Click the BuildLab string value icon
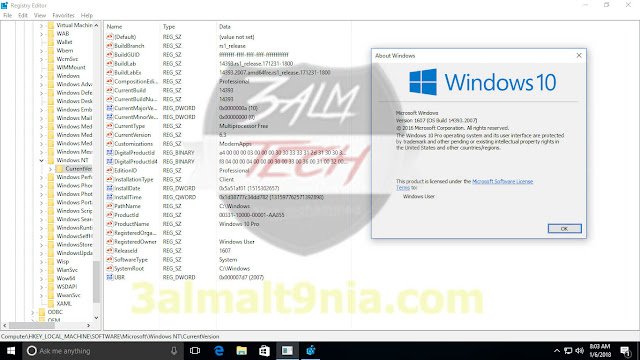This screenshot has width=640, height=360. 109,64
